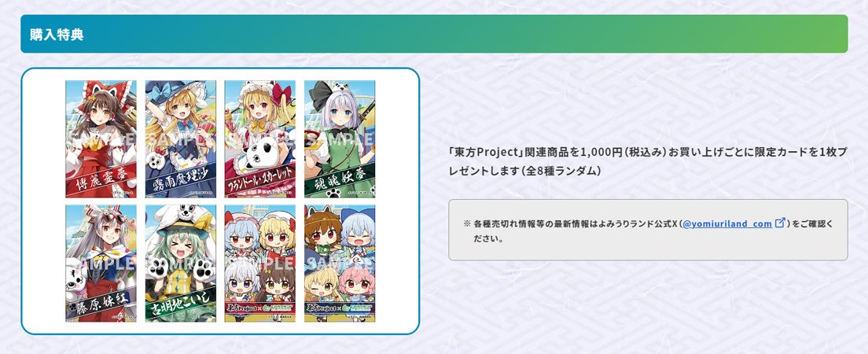This screenshot has height=354, width=868.
Task: Select the 霧雨魔理沙 card image
Action: click(181, 139)
